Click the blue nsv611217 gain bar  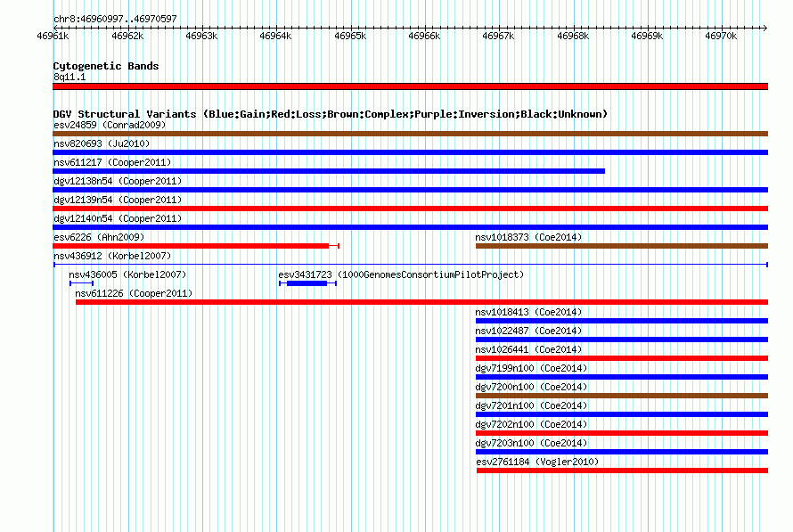tap(329, 171)
